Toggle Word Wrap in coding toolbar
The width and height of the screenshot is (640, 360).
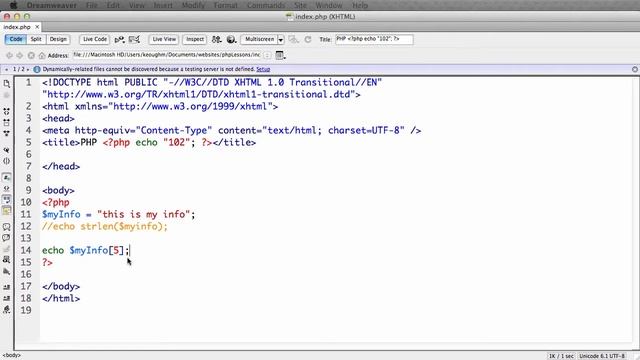coord(7,200)
